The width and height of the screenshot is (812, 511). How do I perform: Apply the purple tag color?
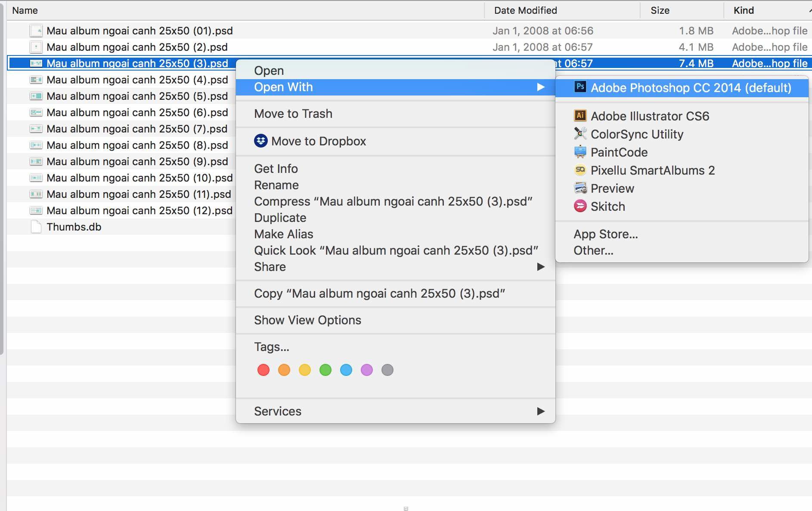367,370
